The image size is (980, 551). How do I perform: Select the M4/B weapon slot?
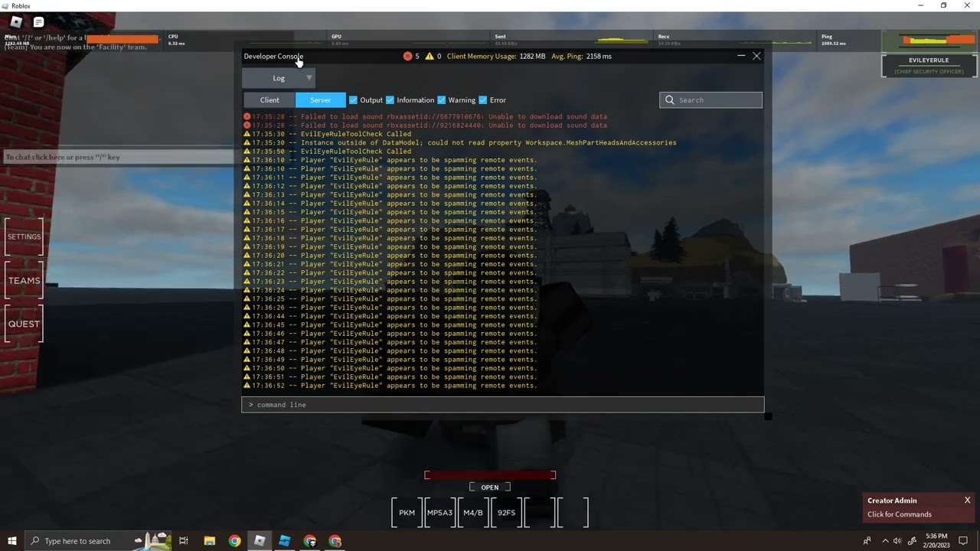[x=473, y=513]
